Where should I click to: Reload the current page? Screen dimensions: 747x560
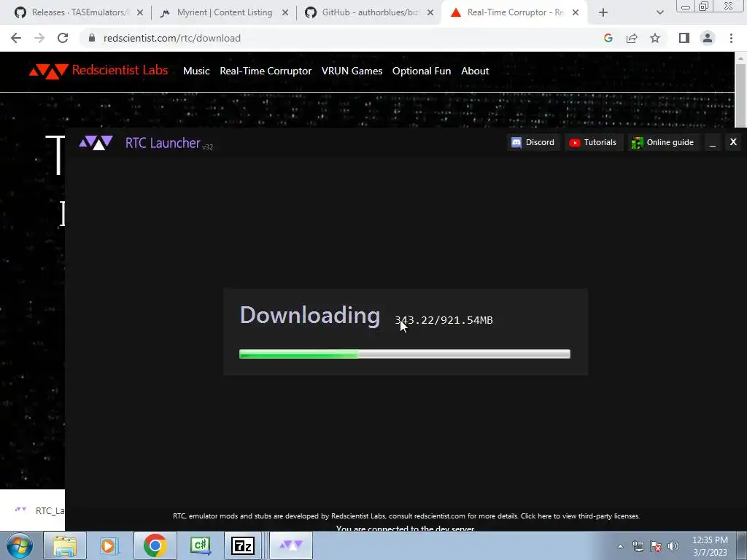[x=63, y=38]
